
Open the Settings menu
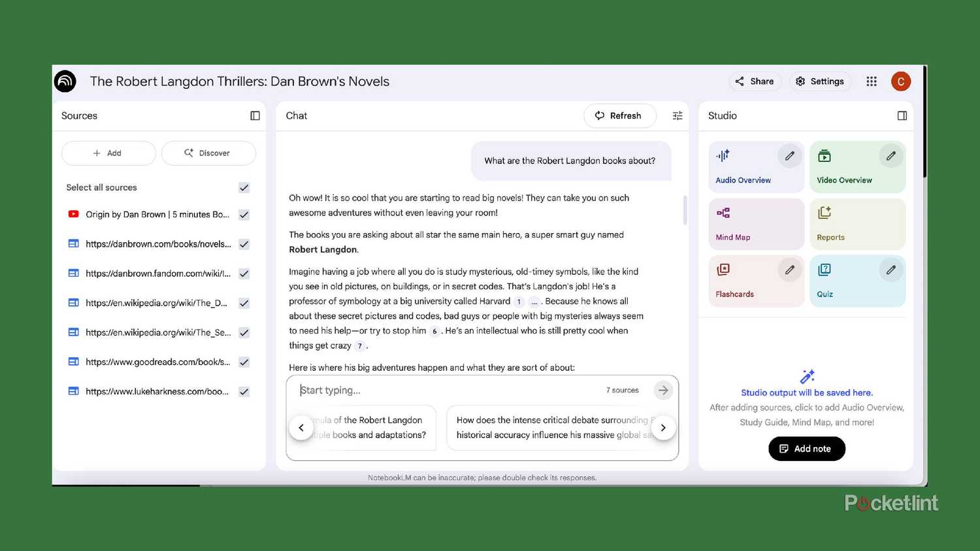point(820,81)
